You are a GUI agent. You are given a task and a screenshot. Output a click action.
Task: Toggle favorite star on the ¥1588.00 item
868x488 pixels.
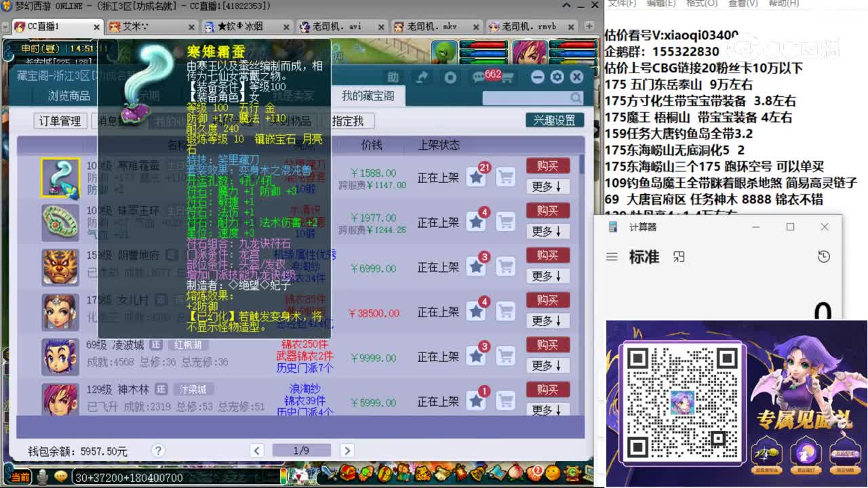(477, 178)
